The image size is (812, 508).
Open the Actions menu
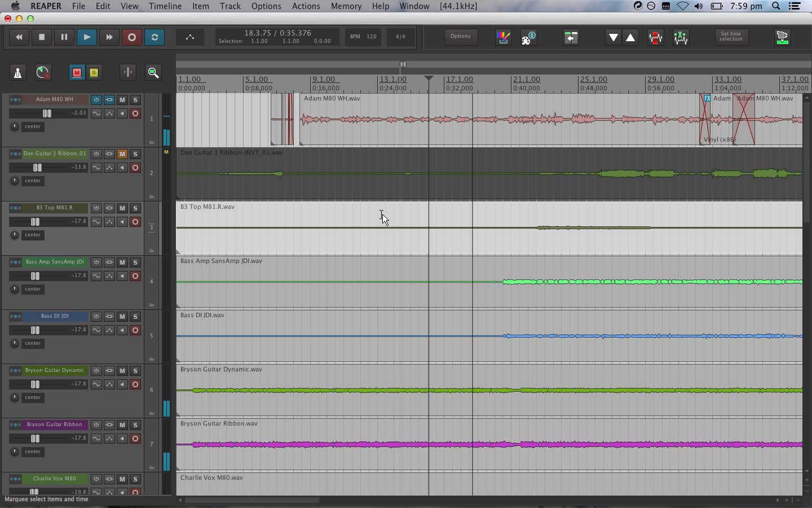306,6
